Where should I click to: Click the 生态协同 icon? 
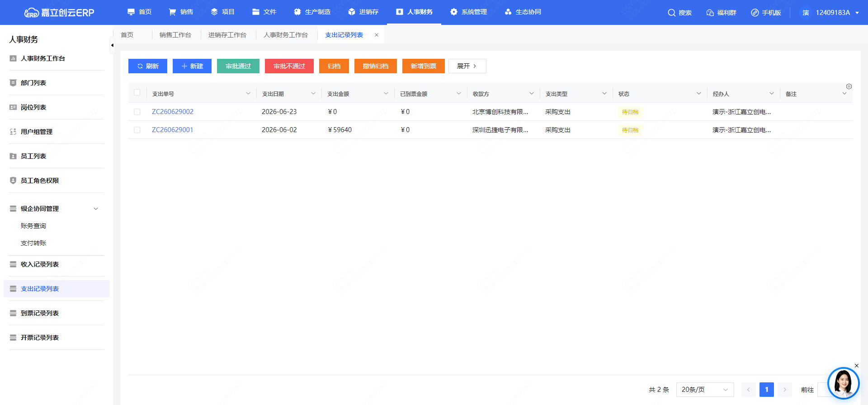(508, 12)
